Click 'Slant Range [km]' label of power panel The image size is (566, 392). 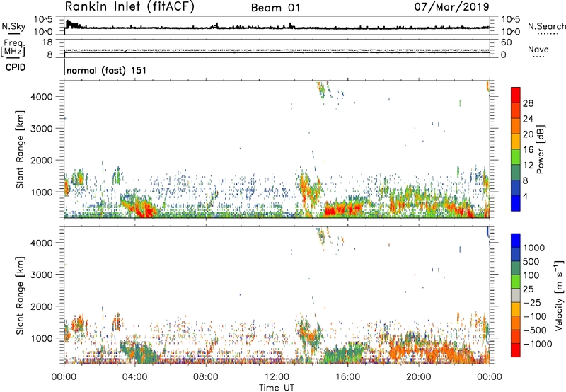(20, 149)
